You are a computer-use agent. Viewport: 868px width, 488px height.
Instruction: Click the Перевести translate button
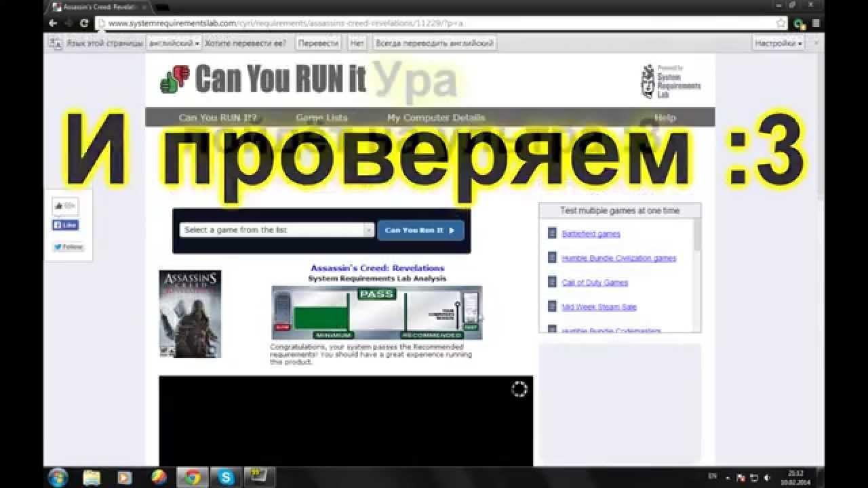point(318,43)
